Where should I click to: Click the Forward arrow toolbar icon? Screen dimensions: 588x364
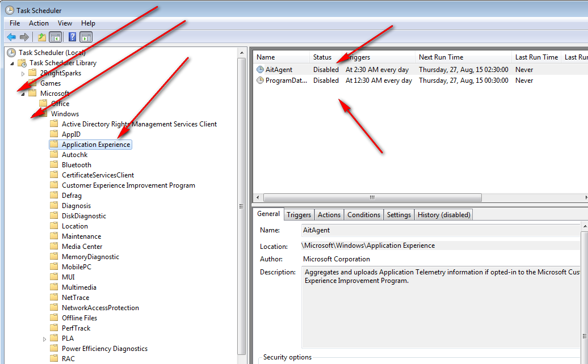pos(24,37)
